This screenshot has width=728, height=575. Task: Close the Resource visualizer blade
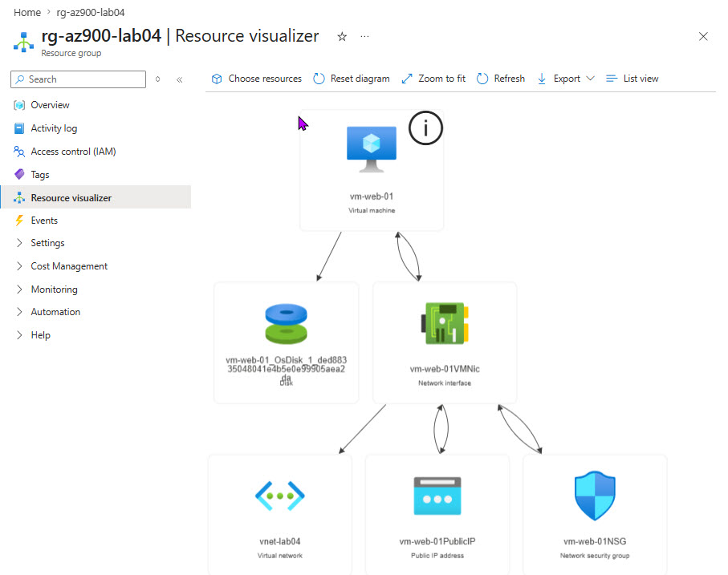[703, 37]
